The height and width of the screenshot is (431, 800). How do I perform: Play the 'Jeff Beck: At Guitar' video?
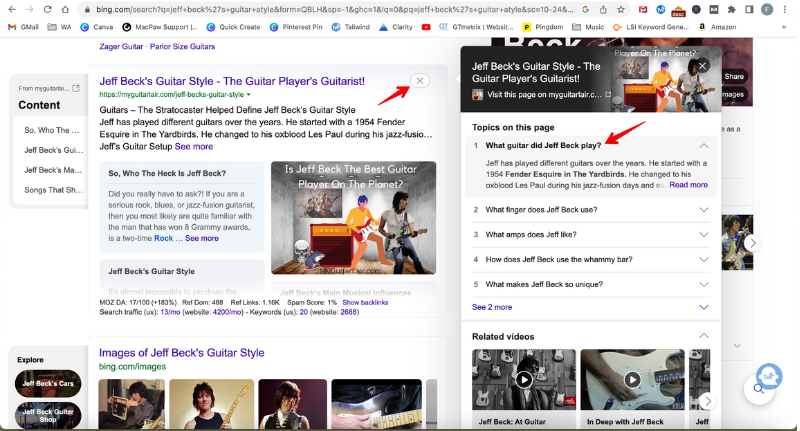click(523, 379)
